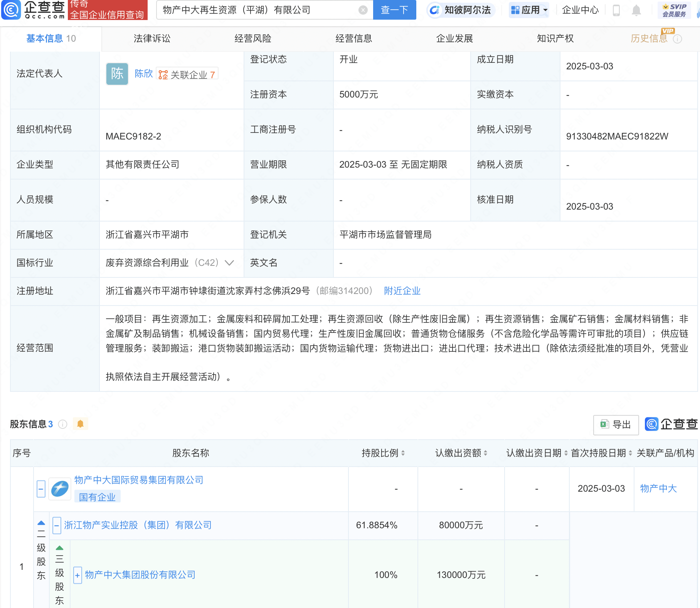This screenshot has height=608, width=700.
Task: Sort by 持股比例 column
Action: 403,453
